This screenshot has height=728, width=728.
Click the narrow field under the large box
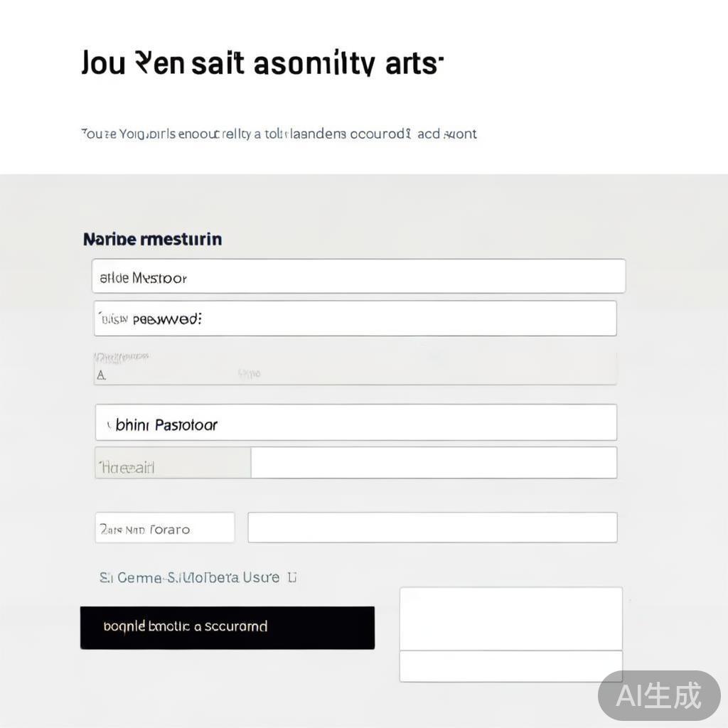pyautogui.click(x=510, y=666)
